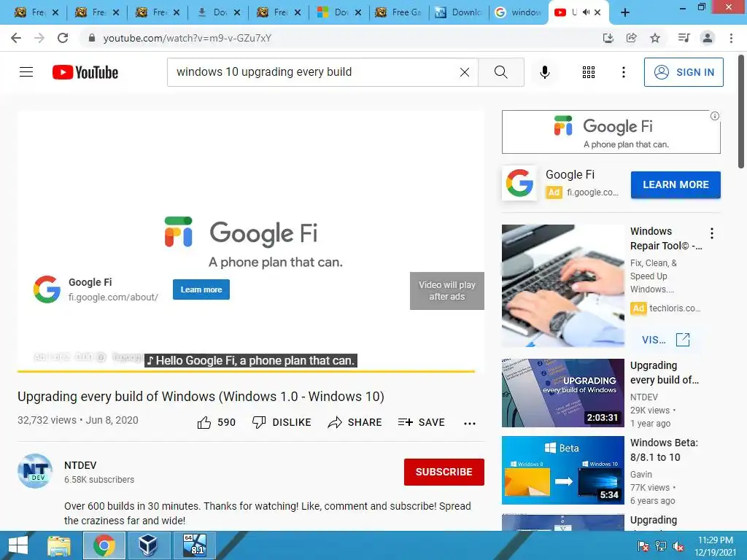747x560 pixels.
Task: Click the ad progress bar
Action: tap(247, 370)
